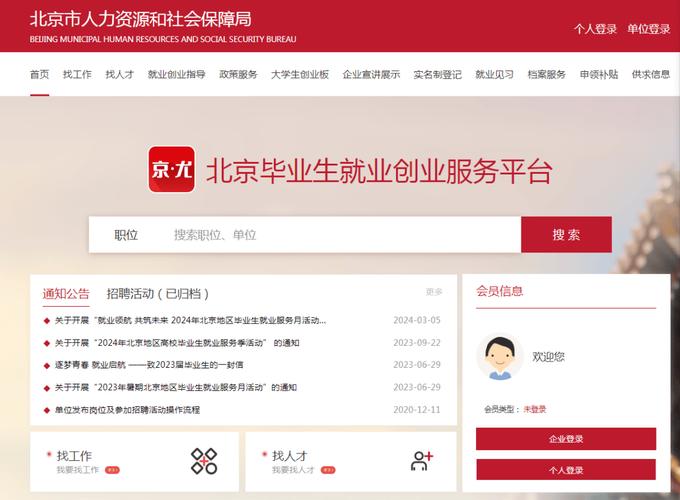Click the red badge next to 我要找工作
This screenshot has height=500, width=680.
point(112,470)
